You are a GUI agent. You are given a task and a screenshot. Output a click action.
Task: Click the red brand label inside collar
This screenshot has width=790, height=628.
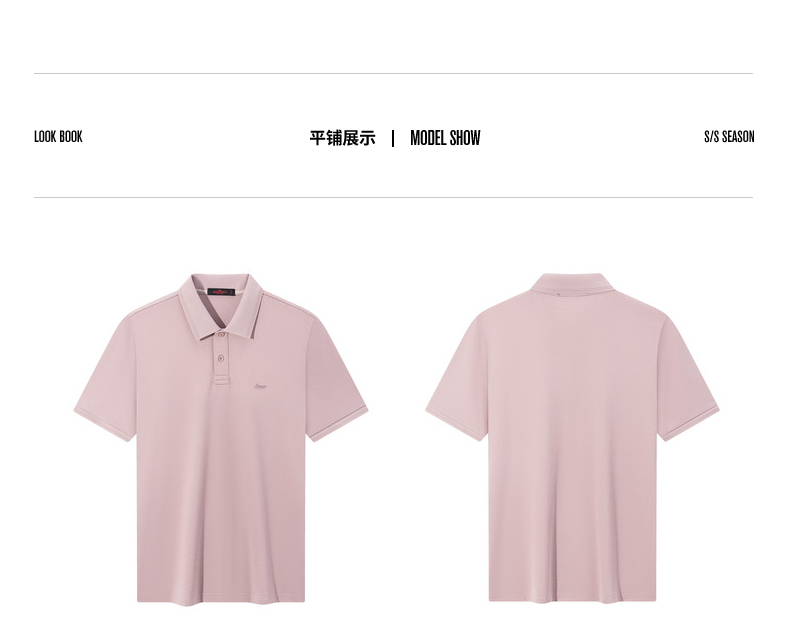tap(221, 292)
